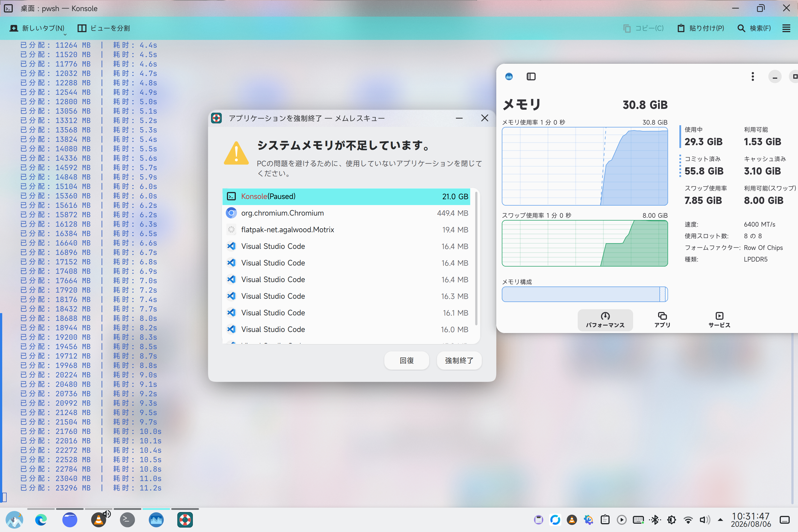Open the Konsole hamburger menu icon
The image size is (798, 532).
tap(786, 28)
